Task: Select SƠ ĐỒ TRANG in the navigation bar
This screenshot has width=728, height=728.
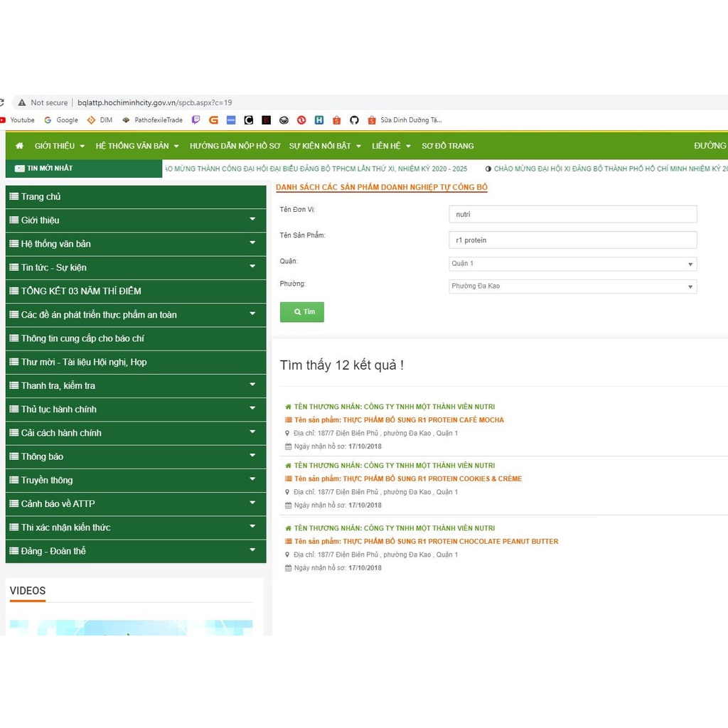Action: [x=447, y=146]
